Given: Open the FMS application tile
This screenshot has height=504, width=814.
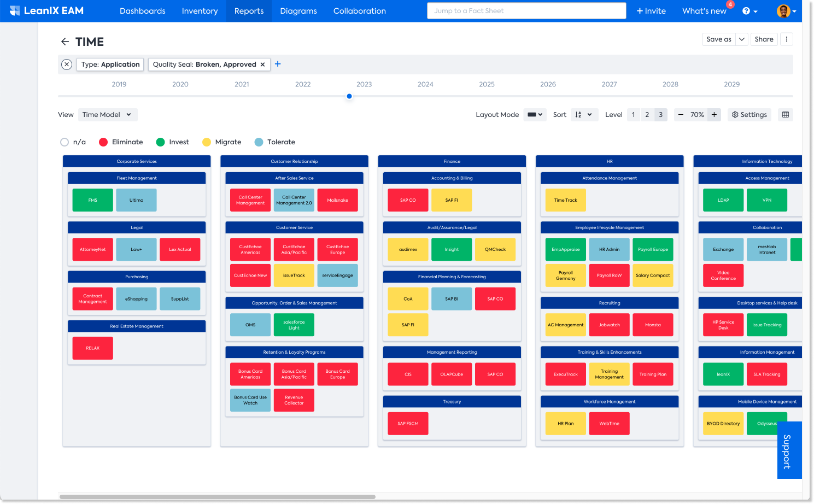Looking at the screenshot, I should click(93, 200).
